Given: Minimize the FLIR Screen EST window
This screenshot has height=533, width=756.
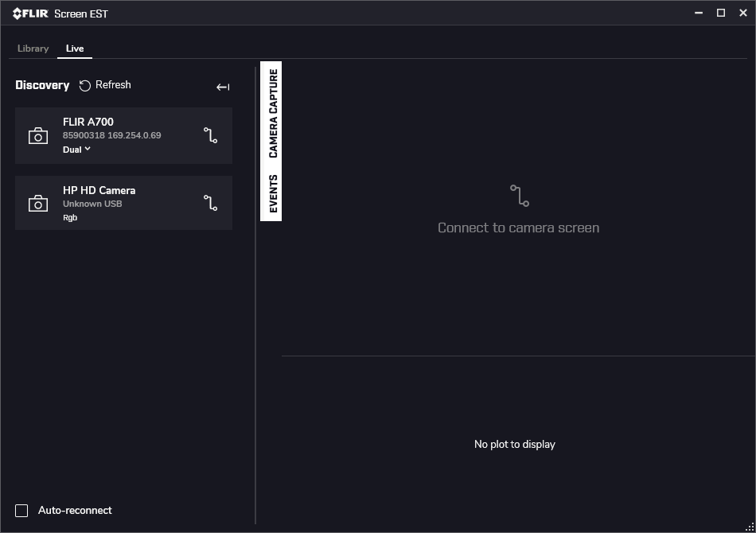Looking at the screenshot, I should click(699, 13).
